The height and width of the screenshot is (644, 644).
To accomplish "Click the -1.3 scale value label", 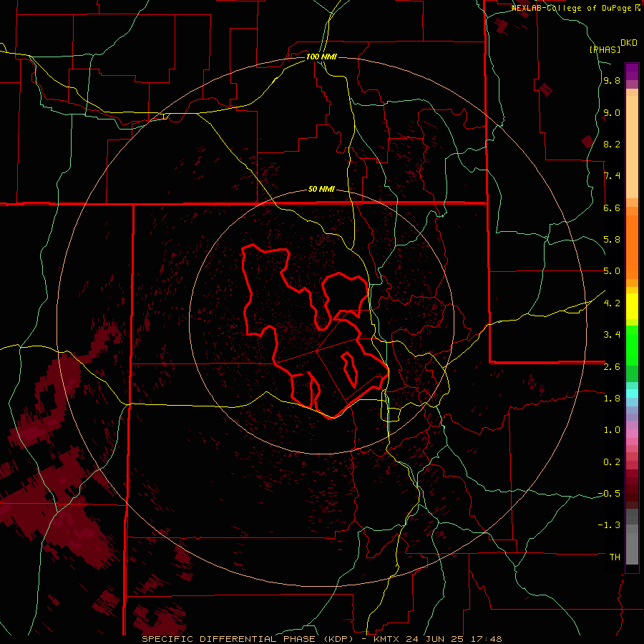I will (609, 525).
